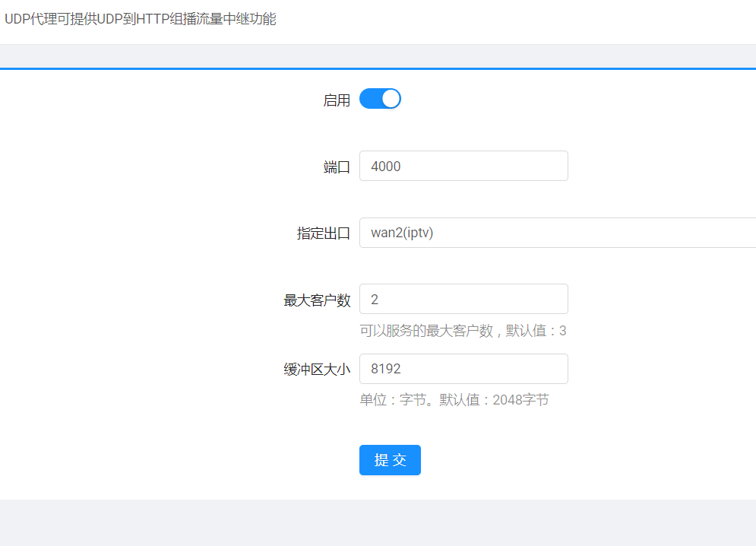Viewport: 756px width, 546px height.
Task: Focus the 最大客户数 input field
Action: [x=463, y=299]
